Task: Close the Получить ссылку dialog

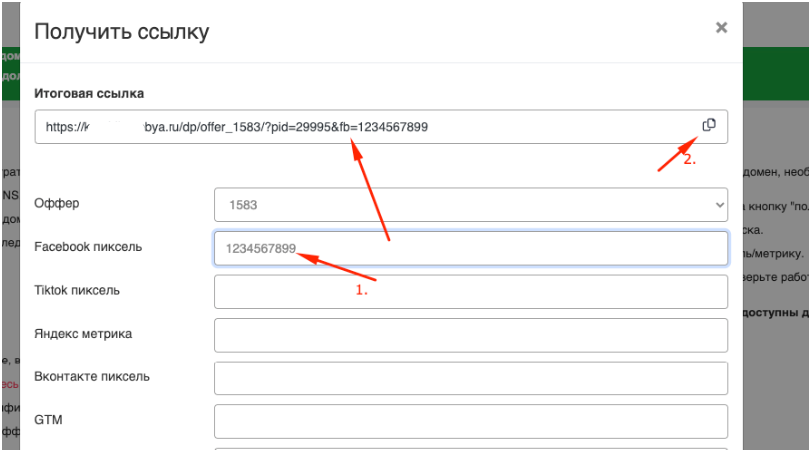Action: click(721, 27)
